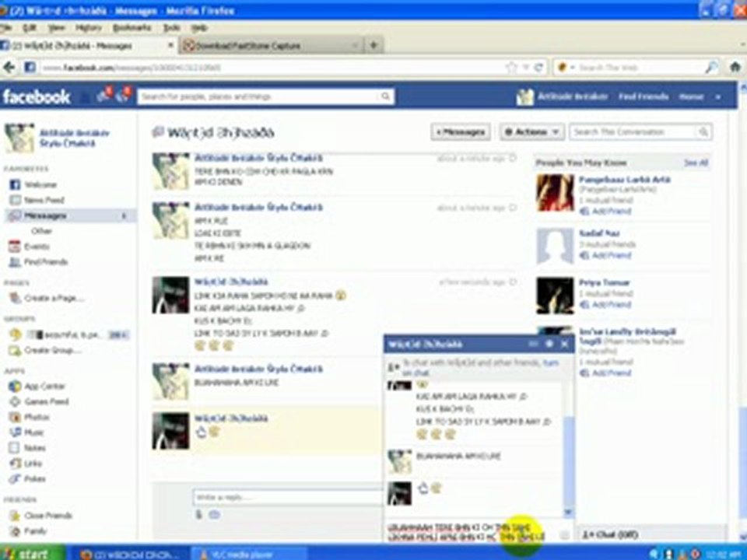Screen dimensions: 747x560
Task: Click the Welcome icon in the left sidebar
Action: (15, 185)
